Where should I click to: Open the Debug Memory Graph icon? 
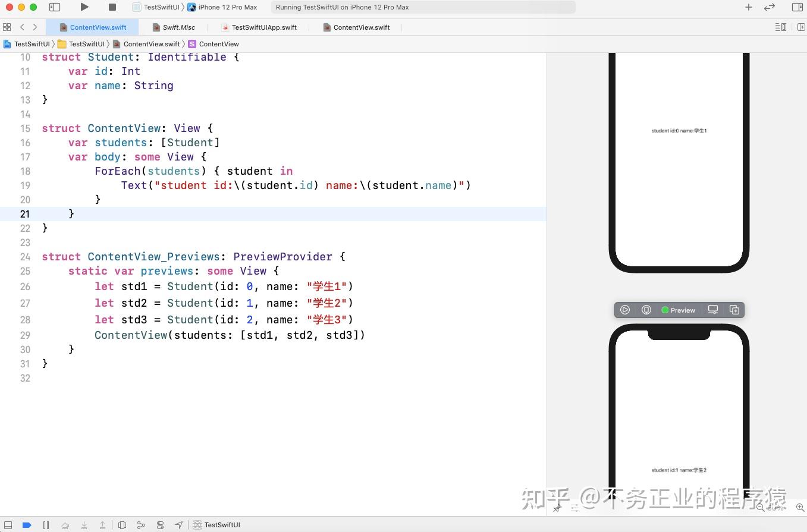[x=142, y=525]
